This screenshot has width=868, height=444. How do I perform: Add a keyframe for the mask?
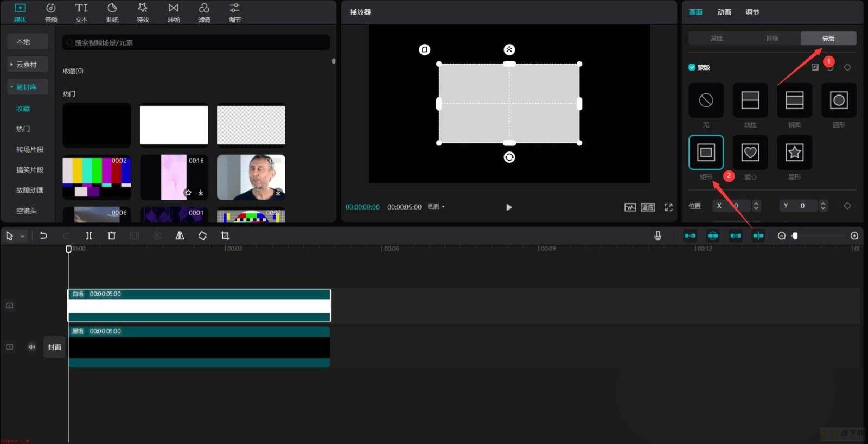coord(847,67)
